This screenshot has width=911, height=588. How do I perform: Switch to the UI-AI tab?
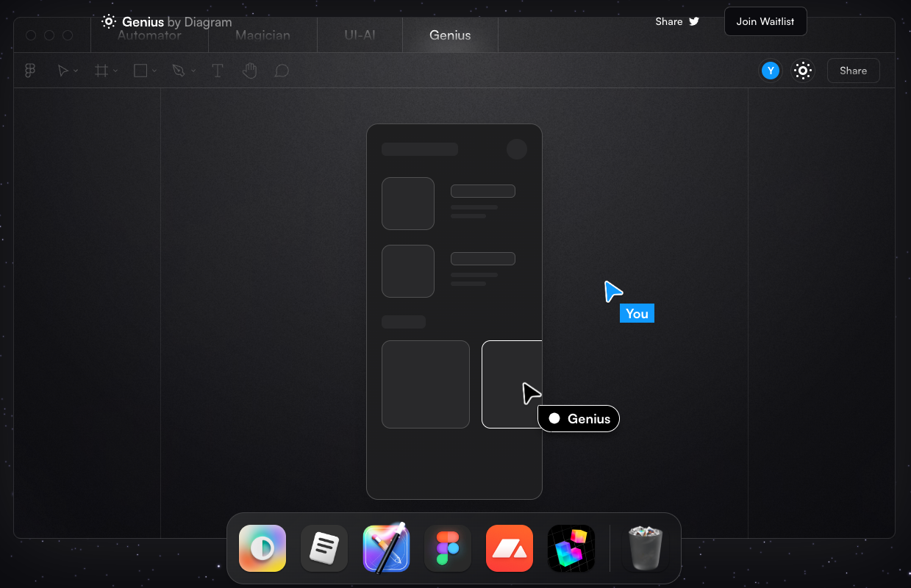click(360, 35)
